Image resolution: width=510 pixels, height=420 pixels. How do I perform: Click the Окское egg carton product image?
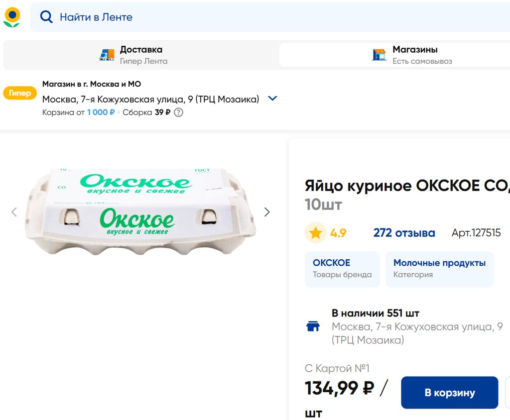click(140, 212)
